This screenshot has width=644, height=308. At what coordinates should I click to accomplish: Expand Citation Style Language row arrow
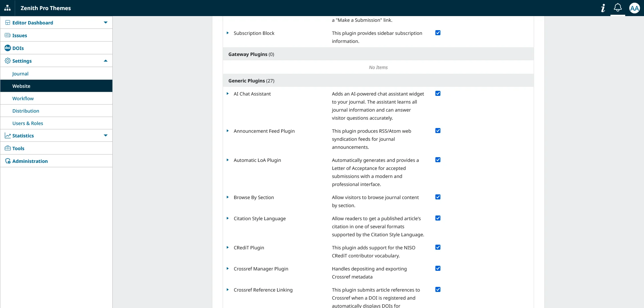click(x=227, y=218)
